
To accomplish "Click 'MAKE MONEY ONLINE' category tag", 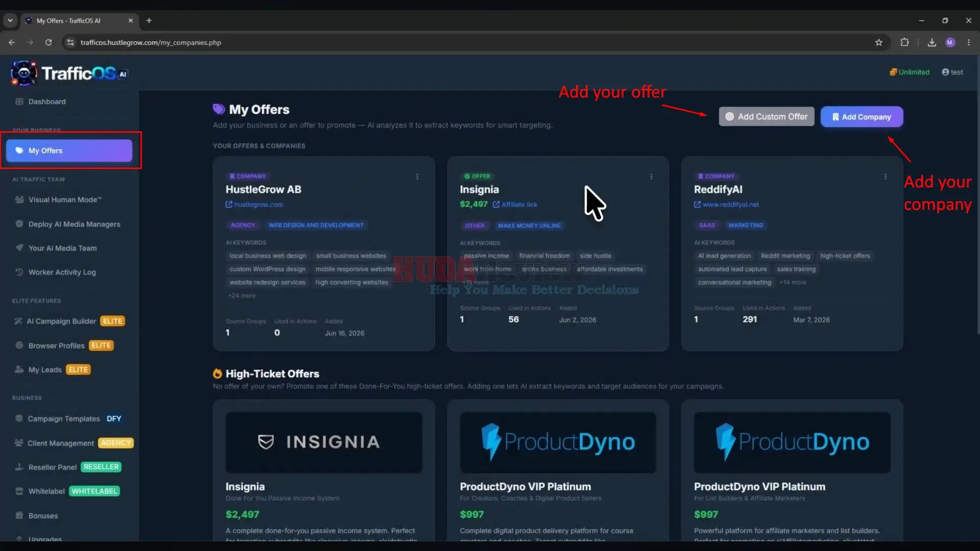I will [x=529, y=226].
